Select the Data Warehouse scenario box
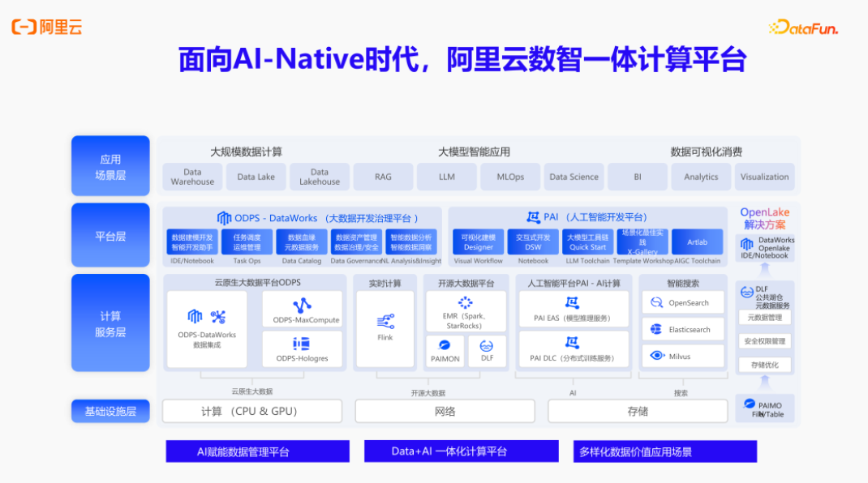The width and height of the screenshot is (868, 483). [x=192, y=177]
